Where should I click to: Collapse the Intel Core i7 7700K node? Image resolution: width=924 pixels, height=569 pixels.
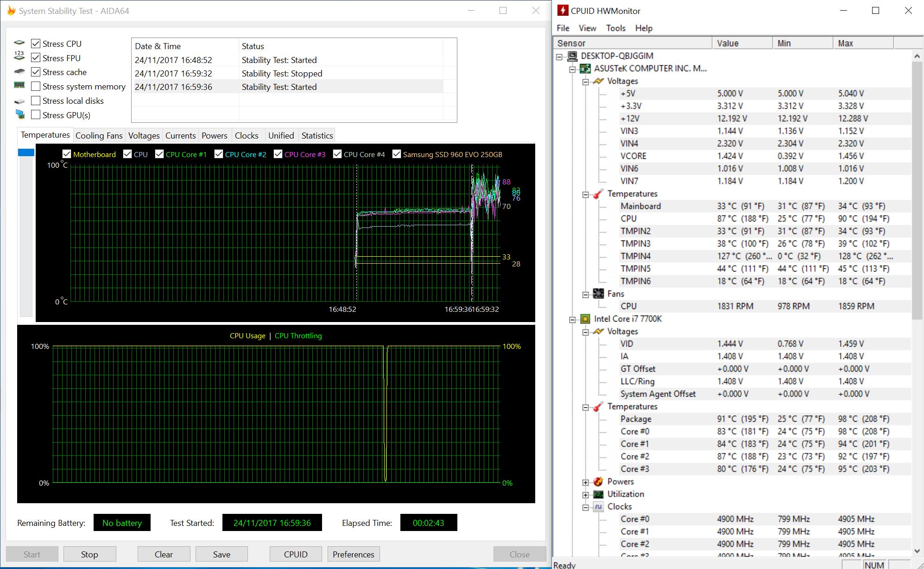(572, 319)
